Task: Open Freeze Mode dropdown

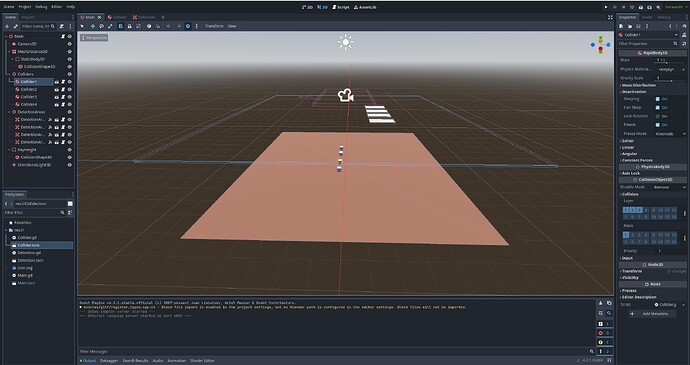Action: (671, 133)
